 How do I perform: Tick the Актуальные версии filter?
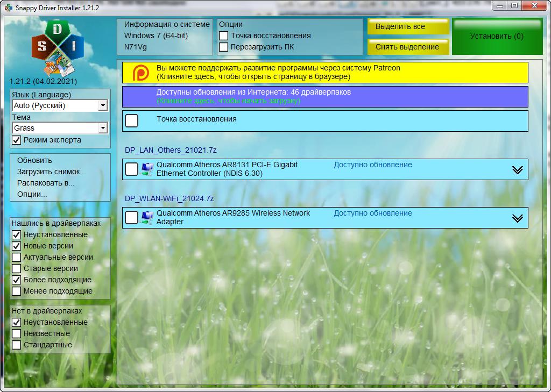tap(17, 257)
